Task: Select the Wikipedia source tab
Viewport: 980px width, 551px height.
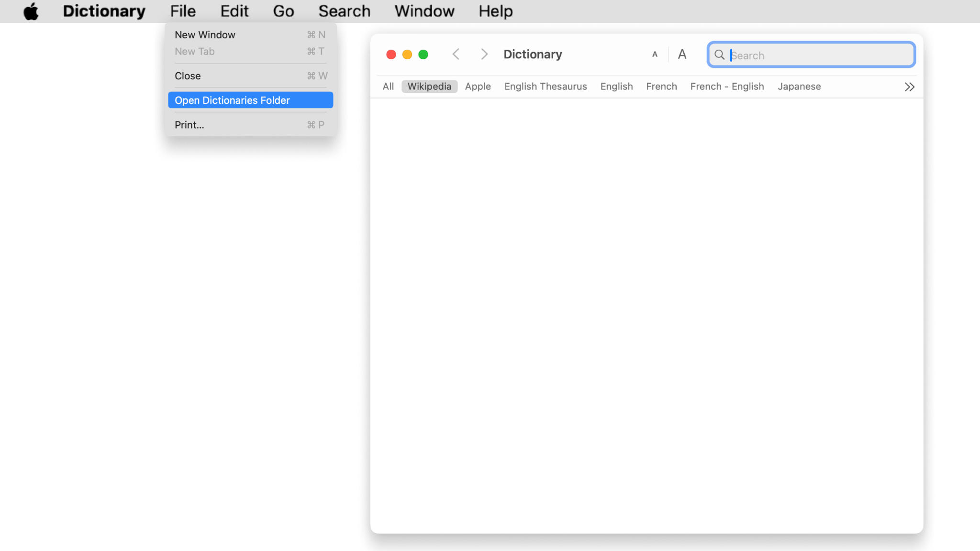Action: (429, 87)
